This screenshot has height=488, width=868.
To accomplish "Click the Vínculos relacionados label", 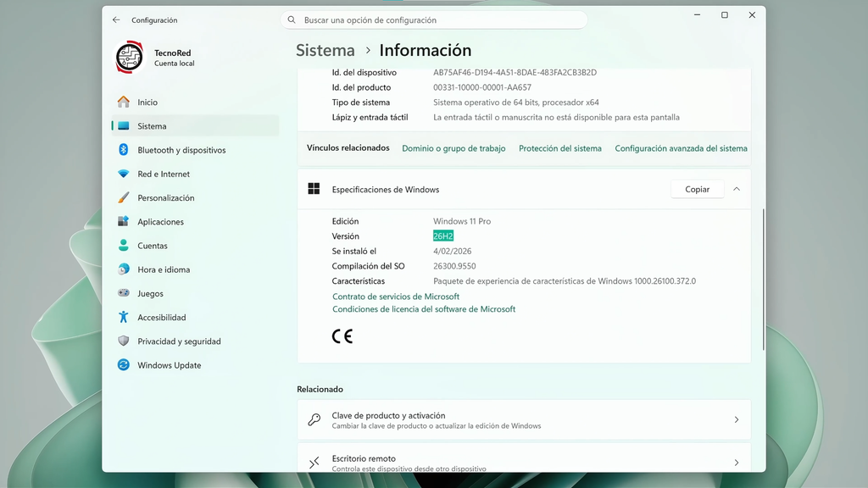I will [348, 147].
